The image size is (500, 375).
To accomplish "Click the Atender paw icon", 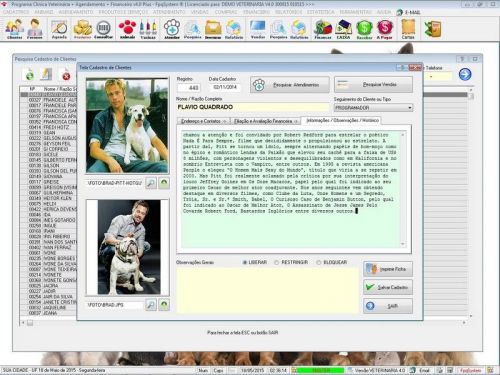I will 172,29.
